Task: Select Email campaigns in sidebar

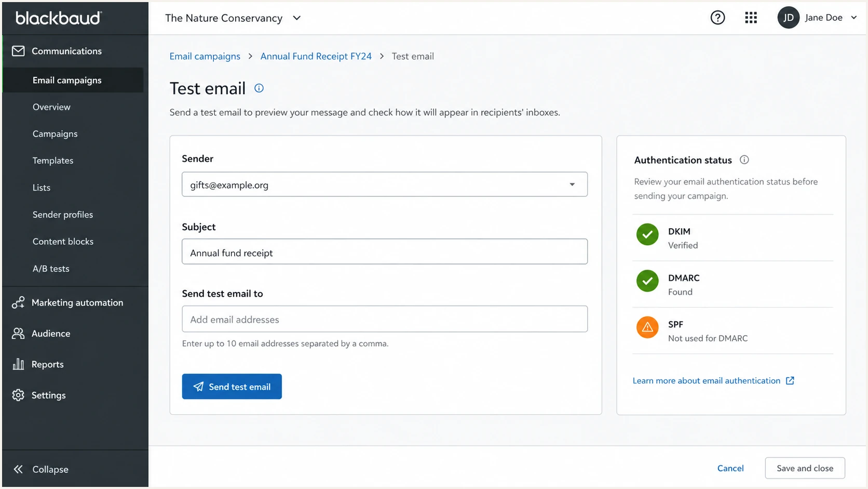Action: point(73,80)
